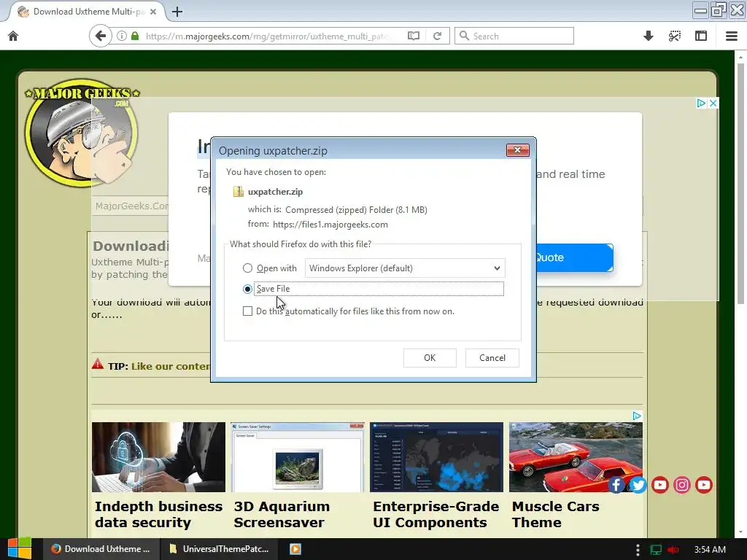Close the top banner advertisement
Image resolution: width=747 pixels, height=560 pixels.
click(713, 103)
